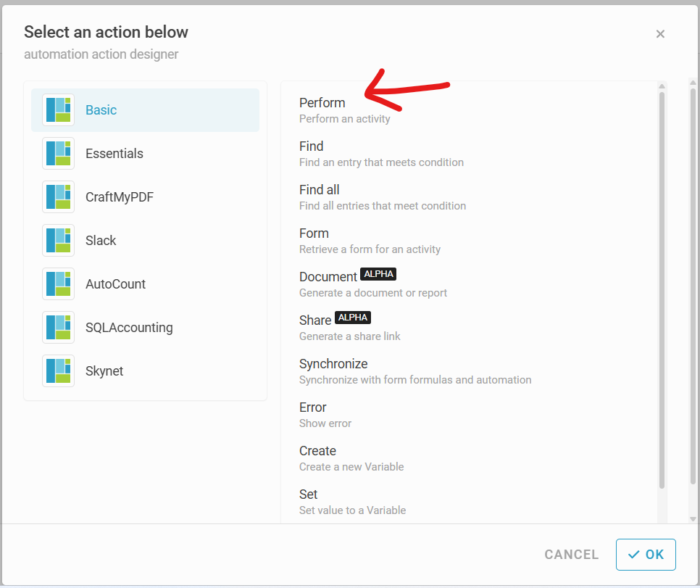This screenshot has height=588, width=700.
Task: Click the CraftMyPDF integration icon
Action: [x=58, y=197]
